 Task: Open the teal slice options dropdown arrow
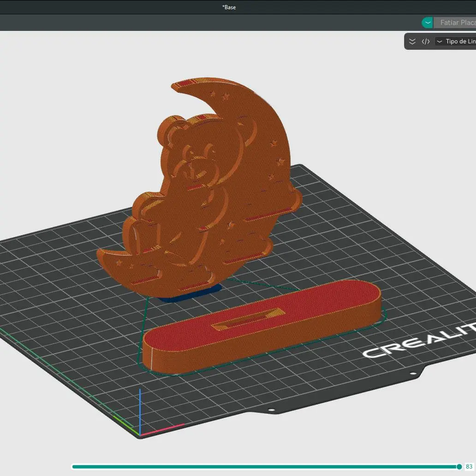click(x=428, y=23)
